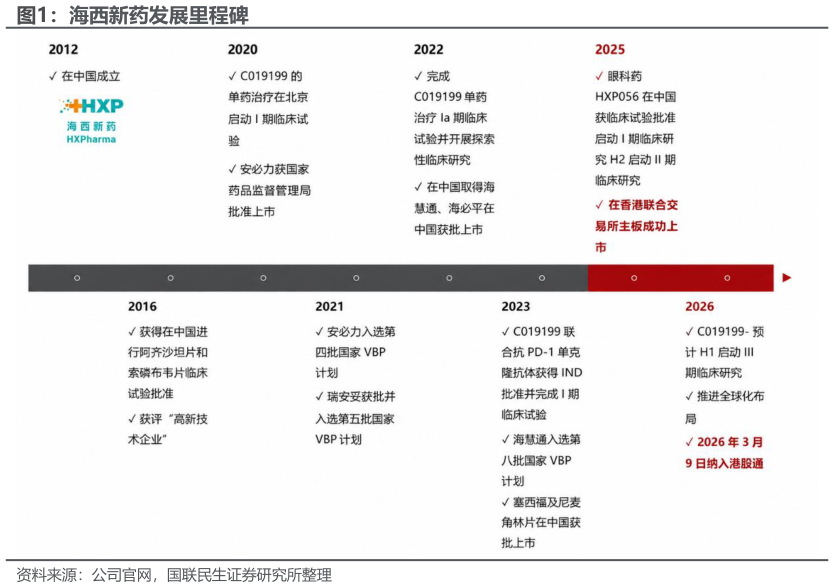Click the red text 在香港联合交
This screenshot has width=834, height=588.
(x=643, y=205)
